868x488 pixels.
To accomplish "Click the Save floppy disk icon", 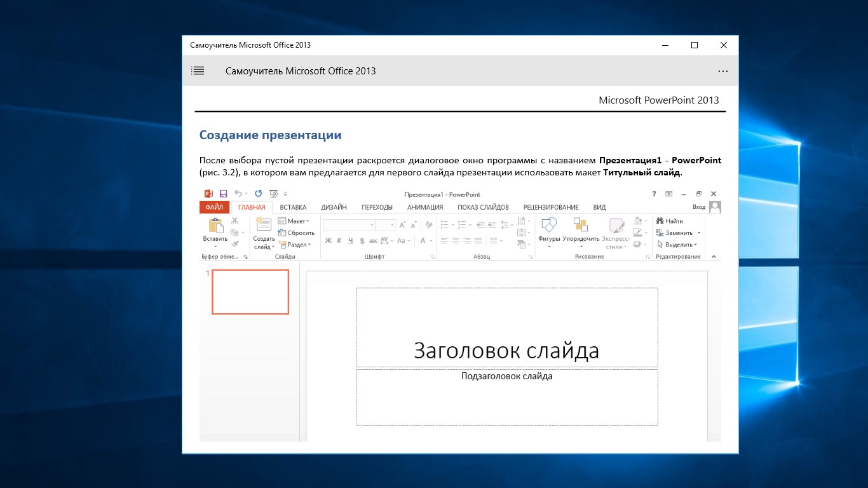I will (x=223, y=194).
